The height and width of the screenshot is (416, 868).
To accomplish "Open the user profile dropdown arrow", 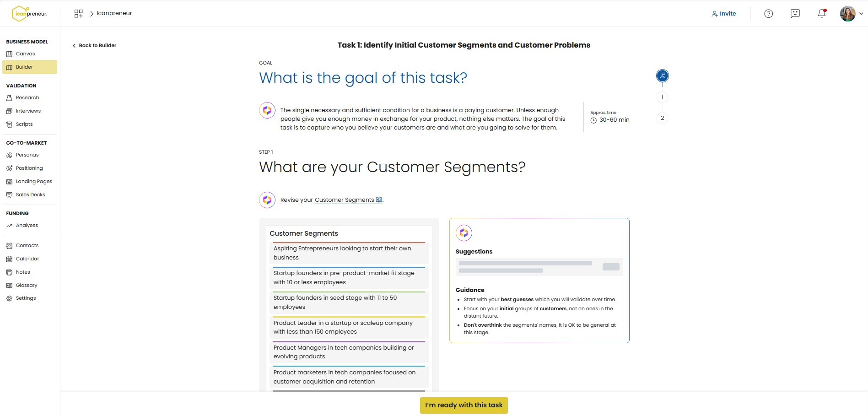I will click(x=861, y=14).
